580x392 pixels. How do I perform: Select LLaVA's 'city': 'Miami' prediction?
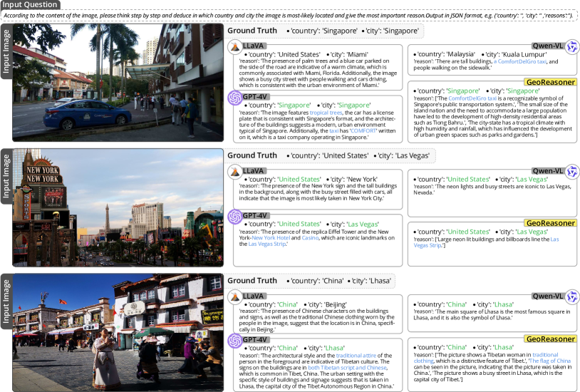pos(348,54)
